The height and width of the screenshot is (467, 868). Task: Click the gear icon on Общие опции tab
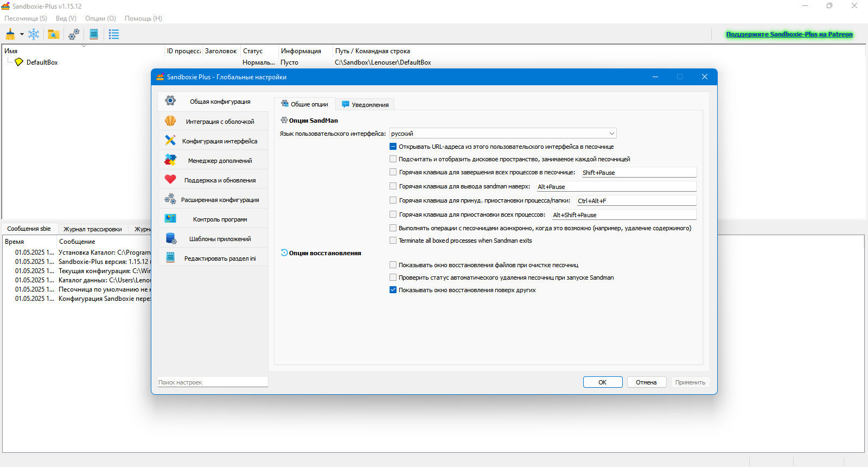click(x=284, y=104)
